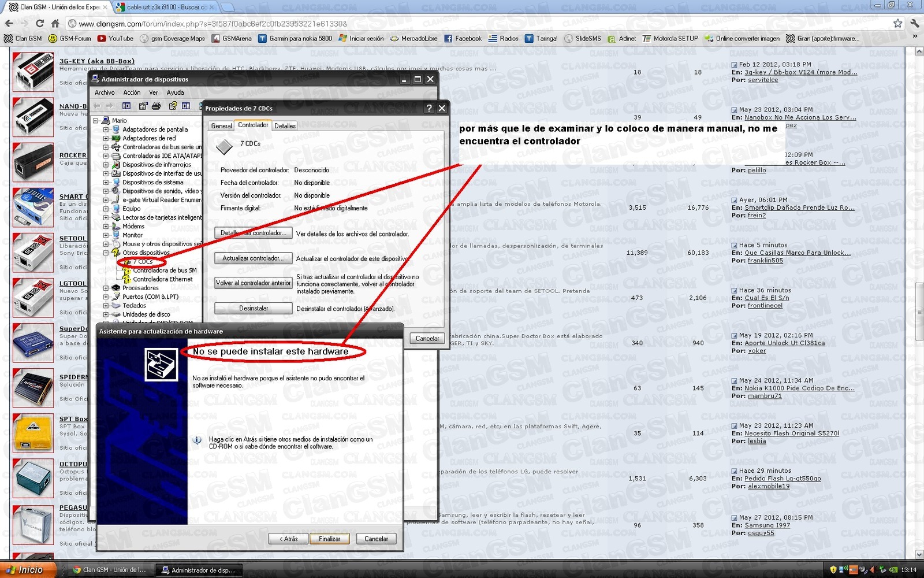
Task: Switch to the 'cable urt z3x i9100' tab
Action: coord(165,7)
